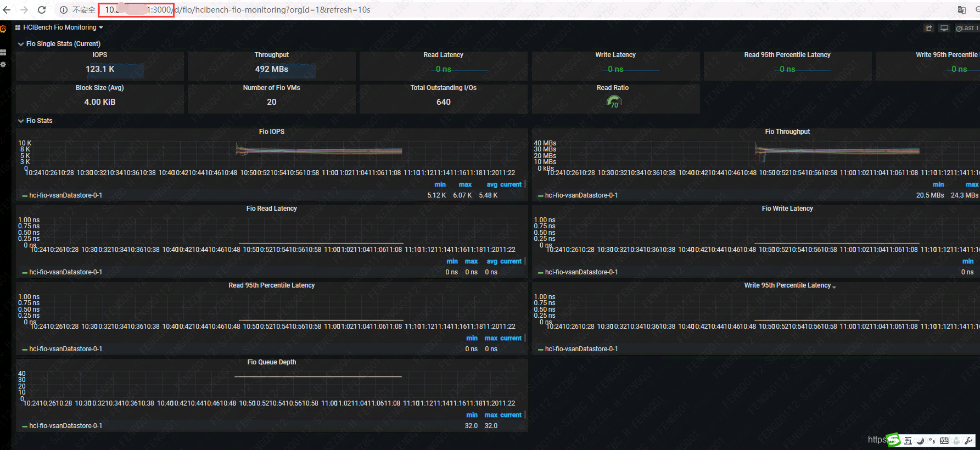
Task: Click the IOPS panel title
Action: point(100,55)
